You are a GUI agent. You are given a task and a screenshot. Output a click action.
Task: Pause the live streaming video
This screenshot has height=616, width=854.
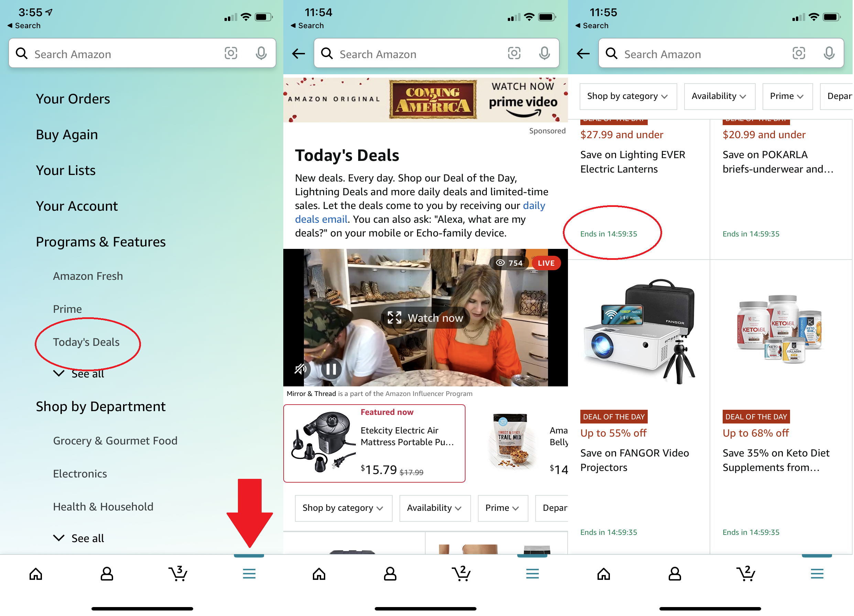(331, 369)
